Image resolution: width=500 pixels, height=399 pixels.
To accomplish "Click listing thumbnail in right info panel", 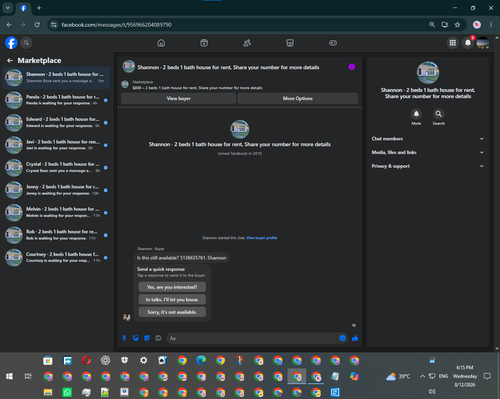I will point(428,72).
